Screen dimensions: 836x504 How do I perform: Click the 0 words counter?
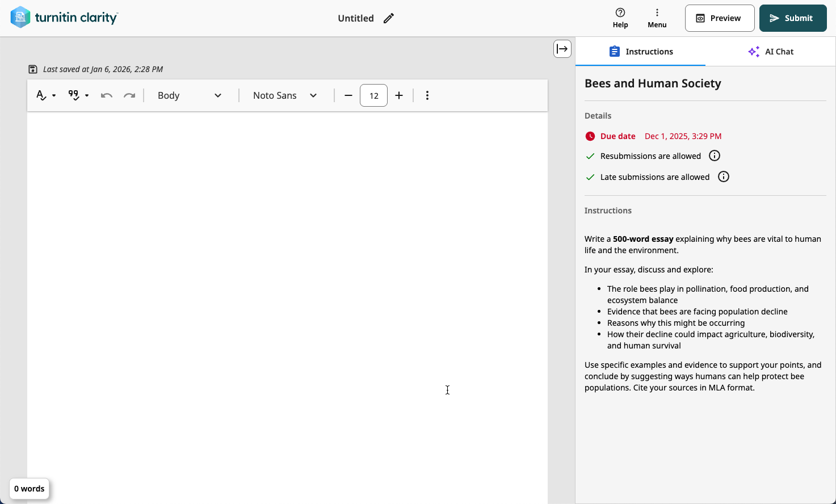(30, 489)
